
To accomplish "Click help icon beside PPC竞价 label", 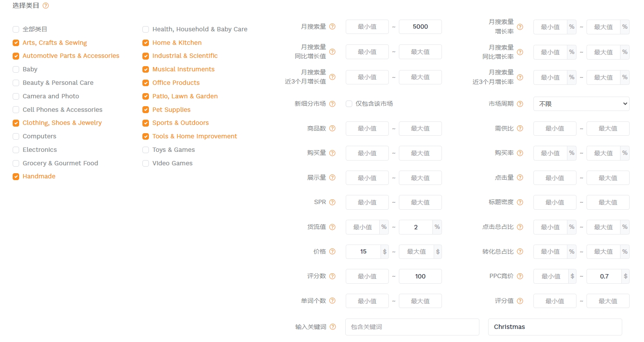I will [x=520, y=276].
